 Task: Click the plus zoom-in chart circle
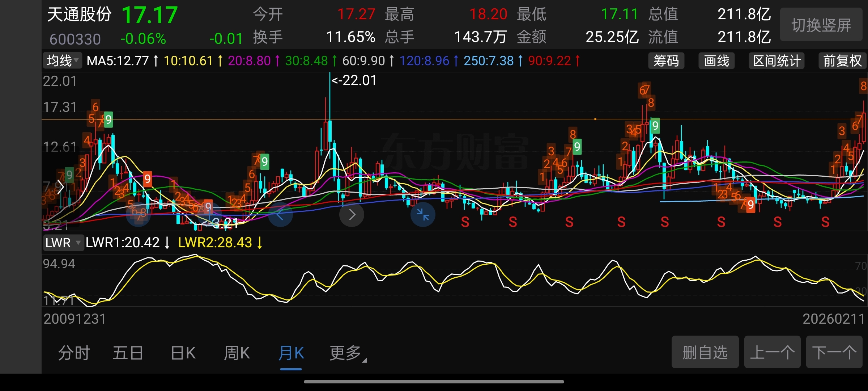210,214
